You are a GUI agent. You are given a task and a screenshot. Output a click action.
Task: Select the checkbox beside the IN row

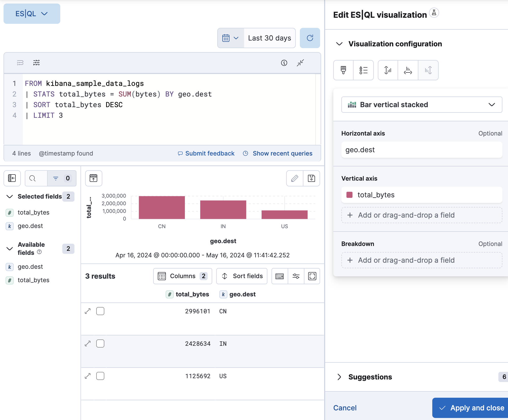(x=100, y=343)
